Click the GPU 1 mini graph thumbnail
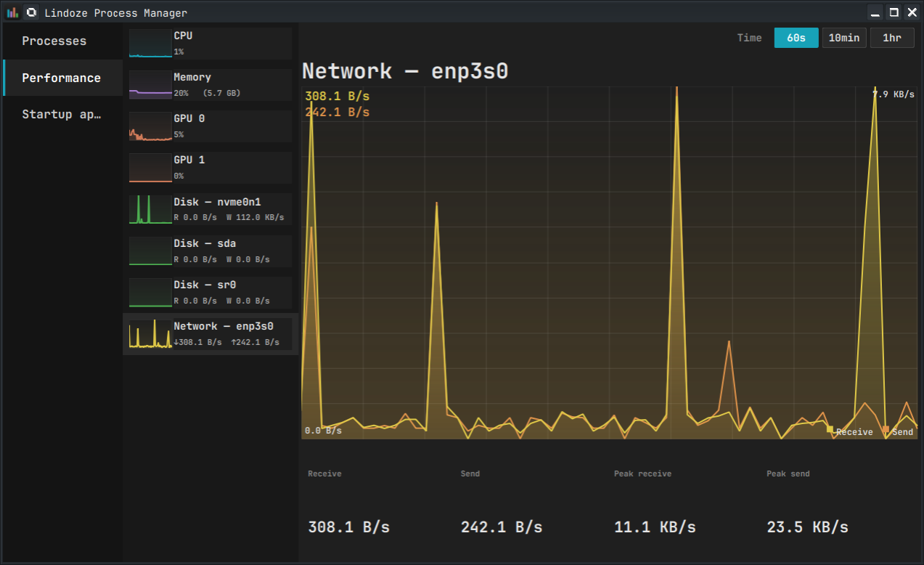The height and width of the screenshot is (565, 924). pyautogui.click(x=150, y=168)
